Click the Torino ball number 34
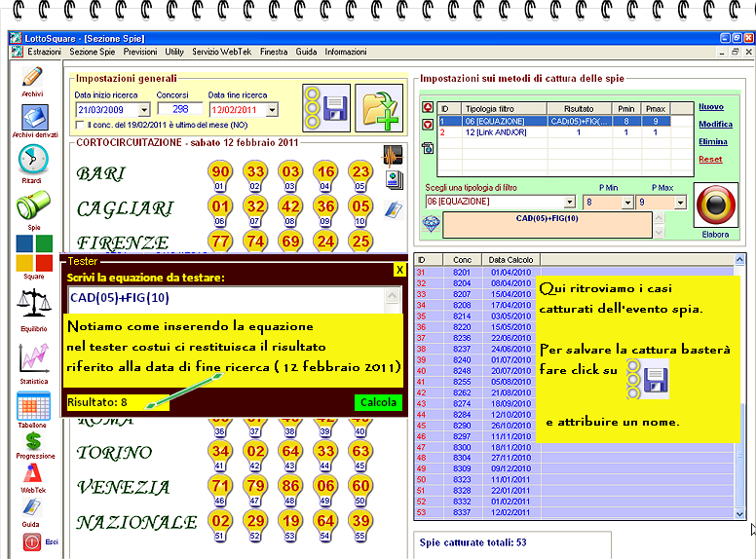The width and height of the screenshot is (756, 559). [220, 451]
